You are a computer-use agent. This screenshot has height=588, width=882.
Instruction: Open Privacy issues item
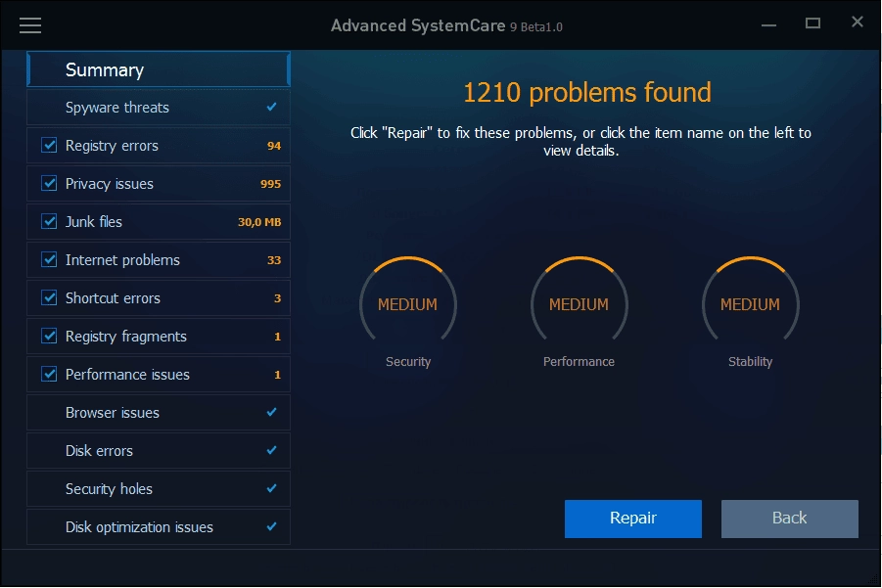click(x=159, y=184)
